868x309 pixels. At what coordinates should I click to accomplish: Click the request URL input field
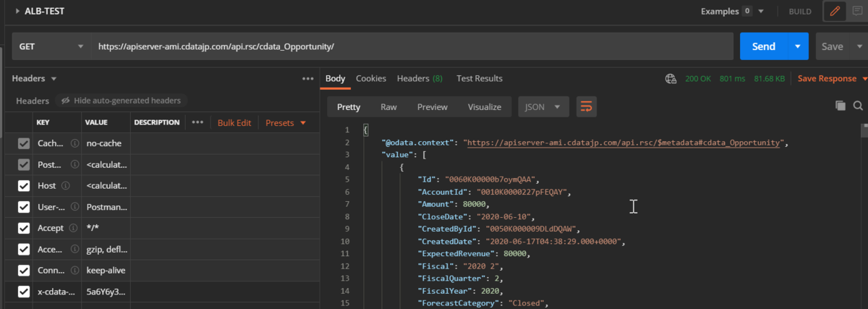coord(412,46)
